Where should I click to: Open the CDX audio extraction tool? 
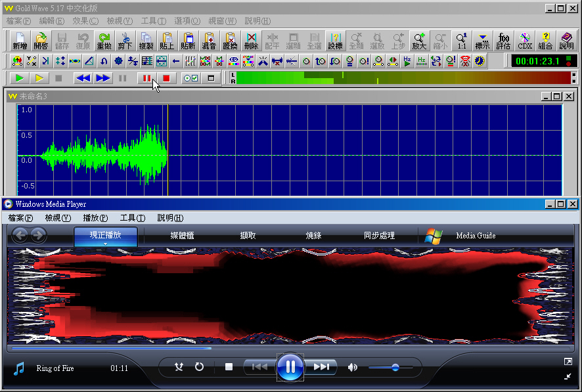point(524,41)
